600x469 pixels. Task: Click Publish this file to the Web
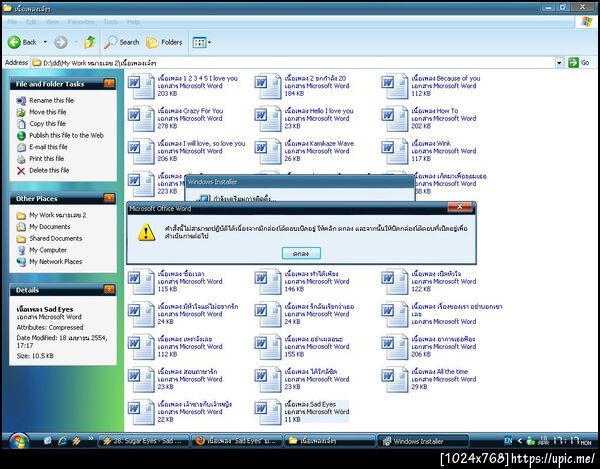point(60,135)
